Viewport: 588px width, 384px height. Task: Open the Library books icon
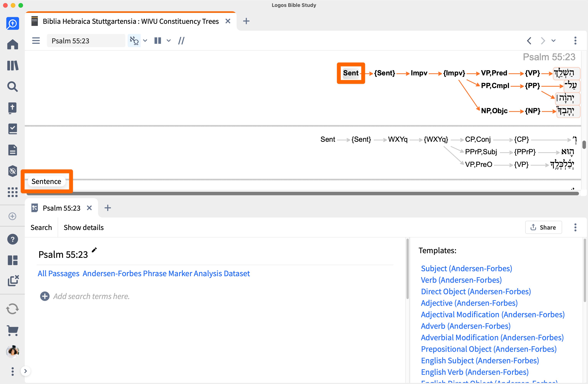[x=12, y=66]
